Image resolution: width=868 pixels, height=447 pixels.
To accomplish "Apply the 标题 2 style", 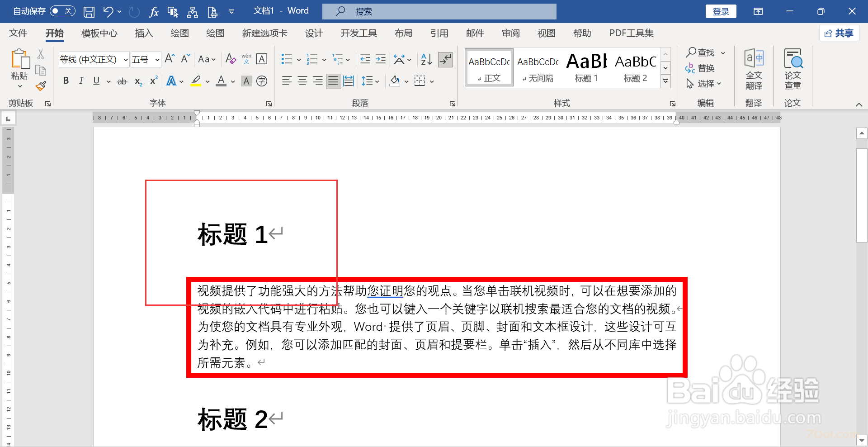I will tap(635, 68).
